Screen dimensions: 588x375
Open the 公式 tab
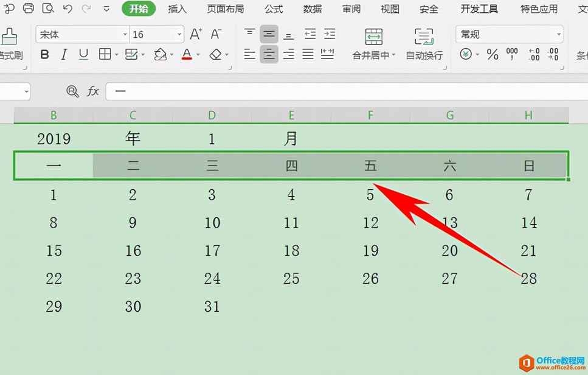[274, 9]
